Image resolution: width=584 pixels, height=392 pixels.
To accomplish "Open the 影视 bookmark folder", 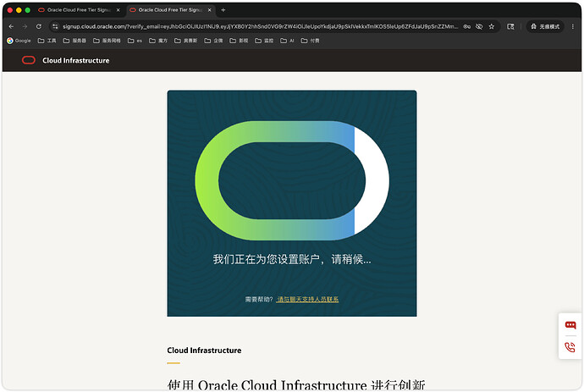I will [x=239, y=41].
